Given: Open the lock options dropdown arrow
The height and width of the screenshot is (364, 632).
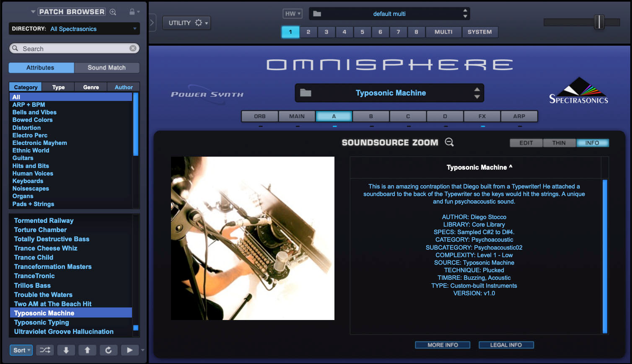Looking at the screenshot, I should [x=138, y=12].
